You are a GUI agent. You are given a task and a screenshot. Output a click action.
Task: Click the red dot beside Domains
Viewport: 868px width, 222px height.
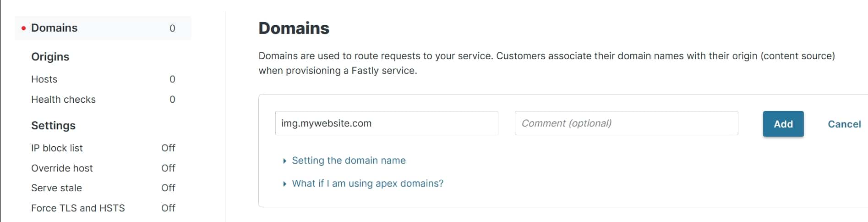pos(23,28)
